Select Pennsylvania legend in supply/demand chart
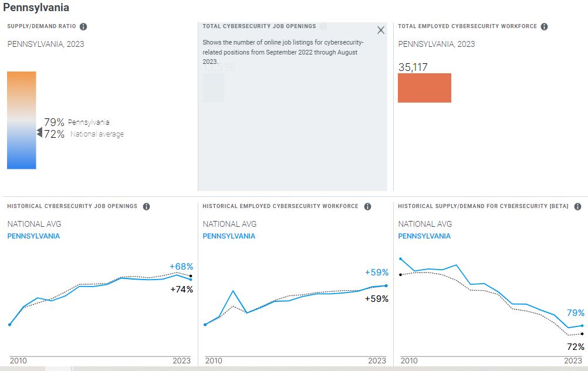 424,236
